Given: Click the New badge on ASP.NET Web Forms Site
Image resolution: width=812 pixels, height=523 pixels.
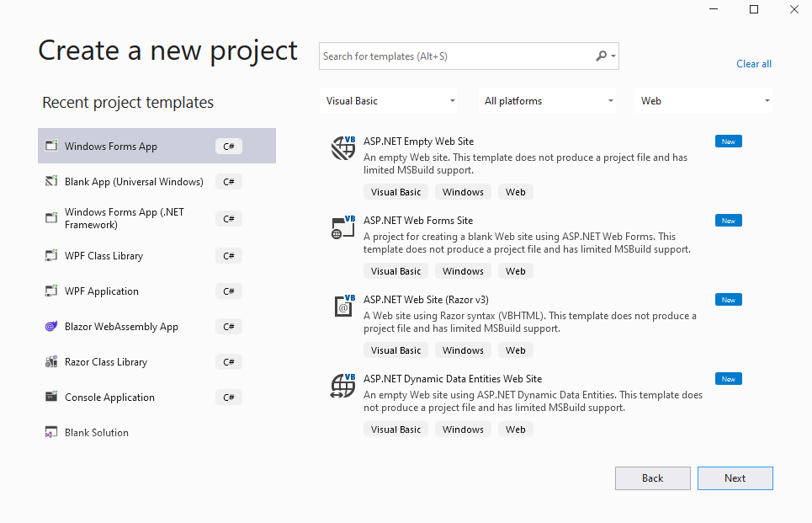Looking at the screenshot, I should tap(728, 221).
